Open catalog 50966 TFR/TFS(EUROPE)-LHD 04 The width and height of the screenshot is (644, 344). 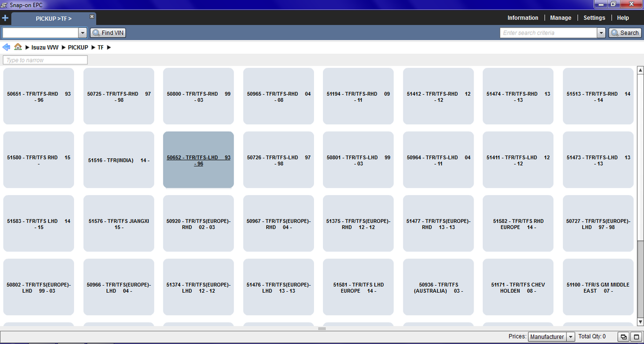pyautogui.click(x=119, y=287)
